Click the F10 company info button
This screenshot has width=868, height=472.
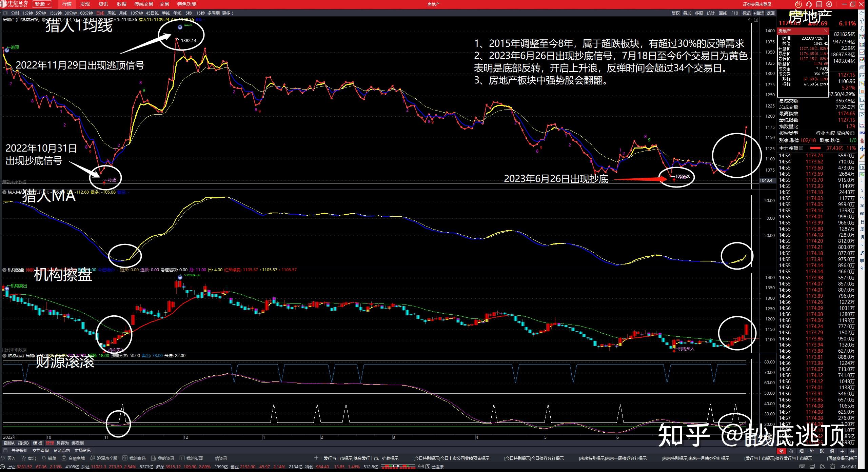(x=735, y=13)
